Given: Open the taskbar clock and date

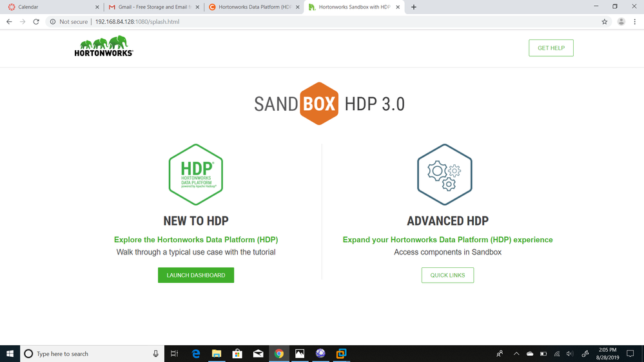Looking at the screenshot, I should point(607,354).
